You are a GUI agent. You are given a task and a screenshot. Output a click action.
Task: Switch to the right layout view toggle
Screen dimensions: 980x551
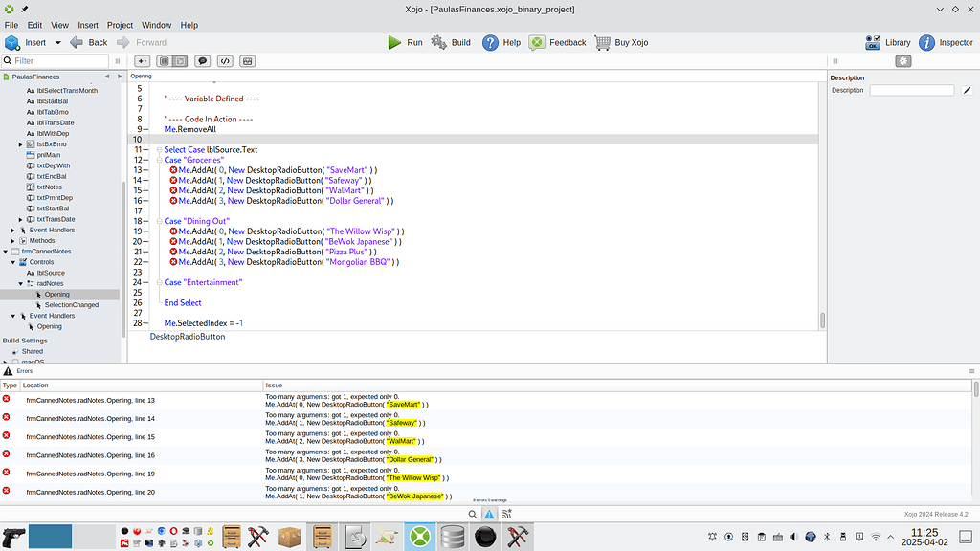tap(180, 61)
